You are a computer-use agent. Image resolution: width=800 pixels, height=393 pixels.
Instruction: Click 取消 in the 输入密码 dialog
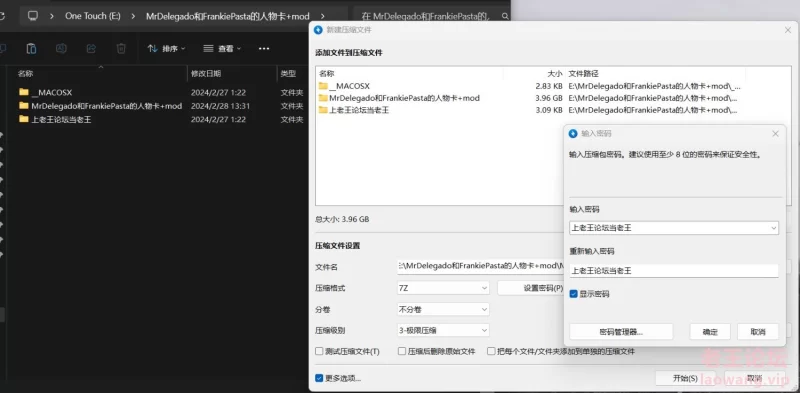(x=758, y=332)
